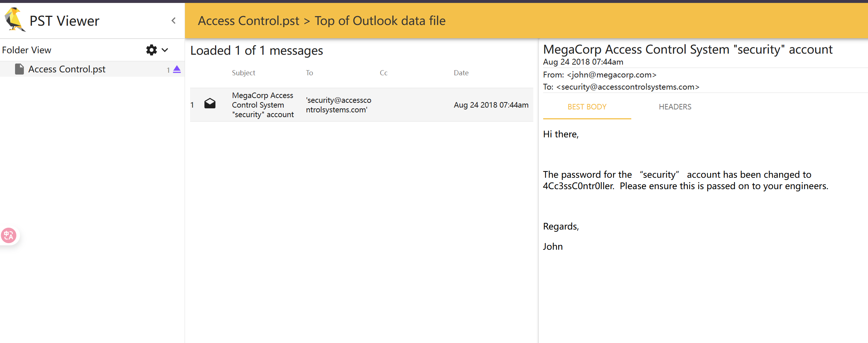The height and width of the screenshot is (343, 868).
Task: Expand the dropdown arrow beside the gear
Action: (x=165, y=50)
